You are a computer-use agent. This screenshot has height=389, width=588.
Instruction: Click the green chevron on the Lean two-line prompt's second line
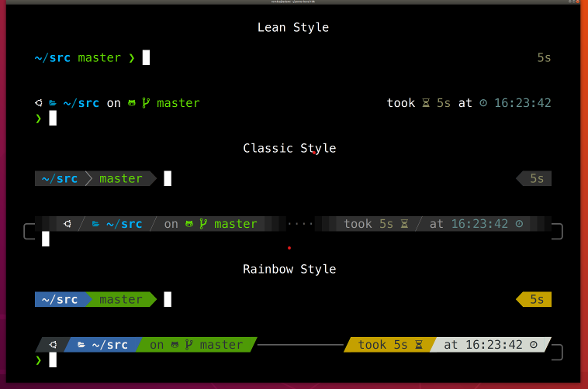(x=38, y=119)
